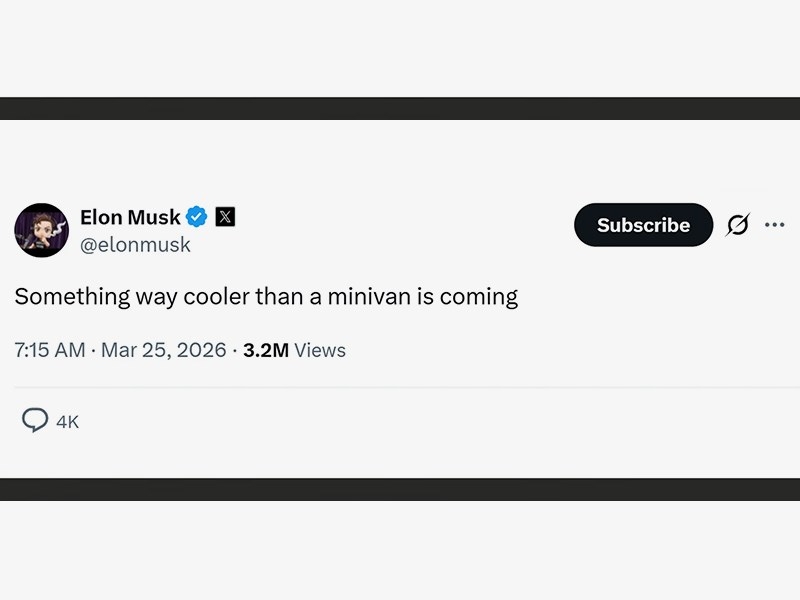
Task: Click the reply speech bubble icon
Action: pyautogui.click(x=36, y=421)
